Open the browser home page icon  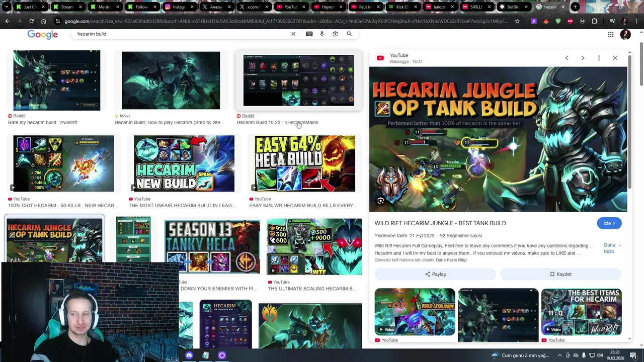click(43, 21)
